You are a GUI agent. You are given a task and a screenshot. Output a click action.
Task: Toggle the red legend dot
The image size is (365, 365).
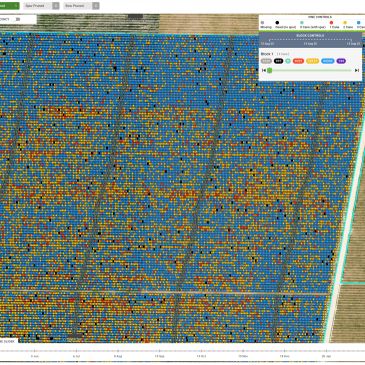click(x=331, y=23)
